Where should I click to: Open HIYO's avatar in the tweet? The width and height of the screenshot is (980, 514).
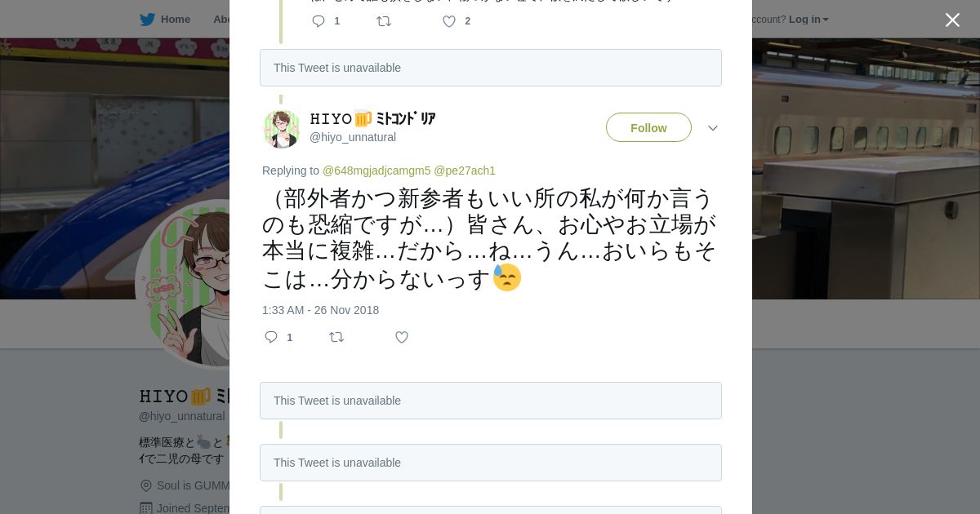(x=282, y=129)
